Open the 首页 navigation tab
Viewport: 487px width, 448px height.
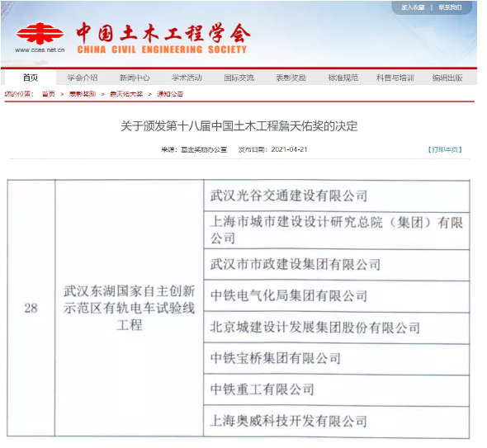pyautogui.click(x=31, y=78)
